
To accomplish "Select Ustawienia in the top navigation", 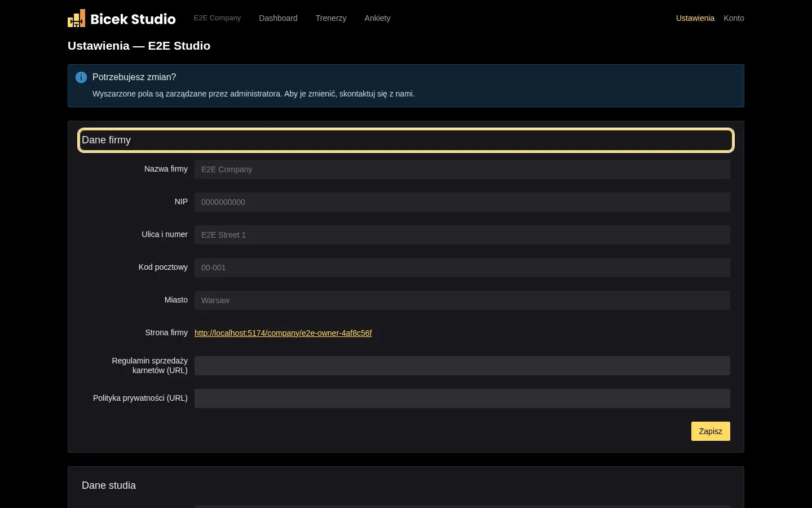I will click(695, 18).
